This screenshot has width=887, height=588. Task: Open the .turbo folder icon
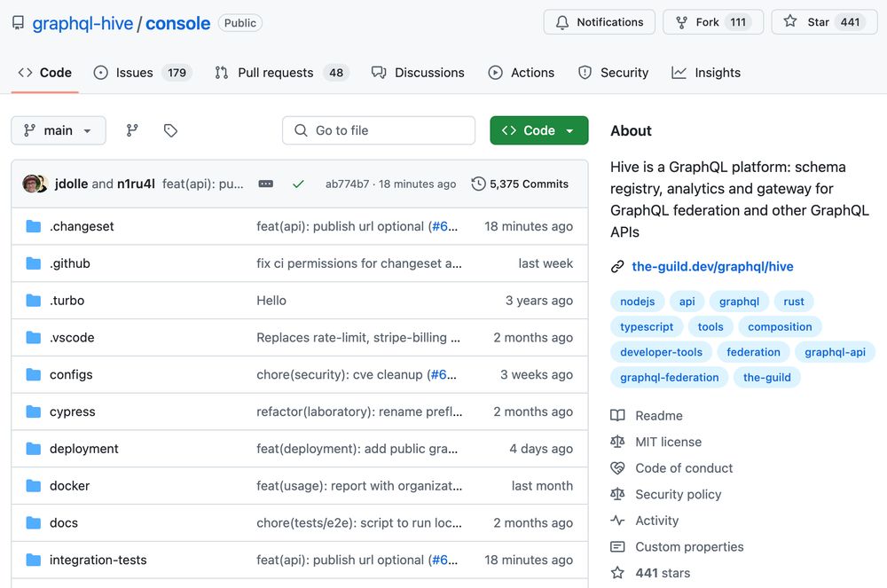34,301
